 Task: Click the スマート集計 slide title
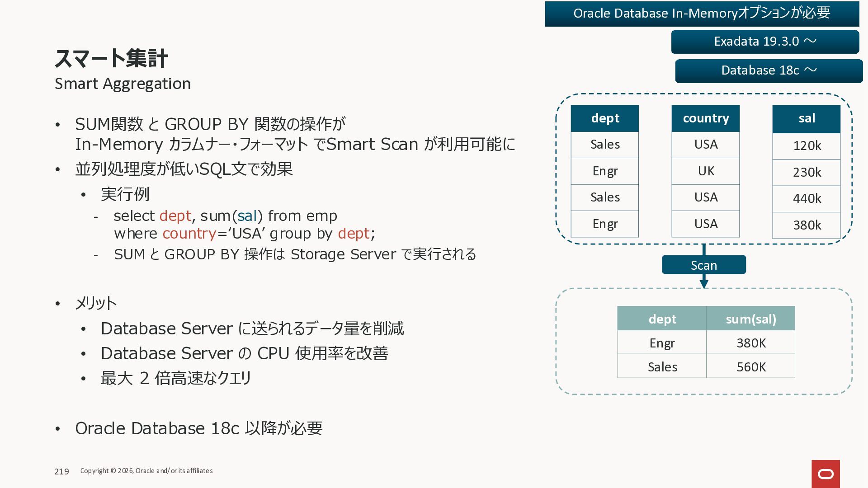tap(111, 59)
